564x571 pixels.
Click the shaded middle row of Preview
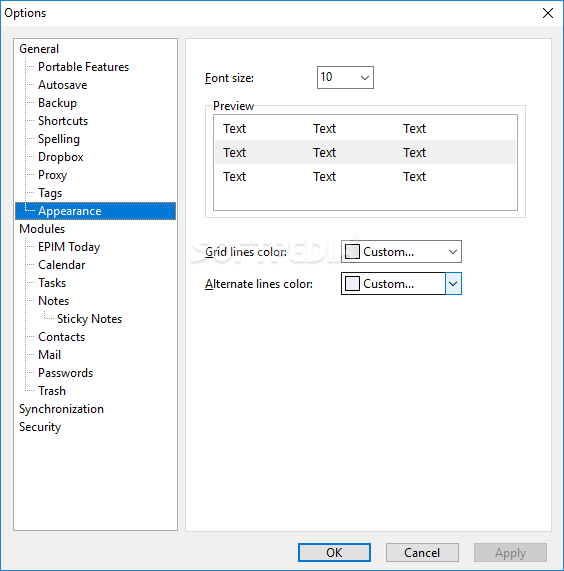click(365, 152)
